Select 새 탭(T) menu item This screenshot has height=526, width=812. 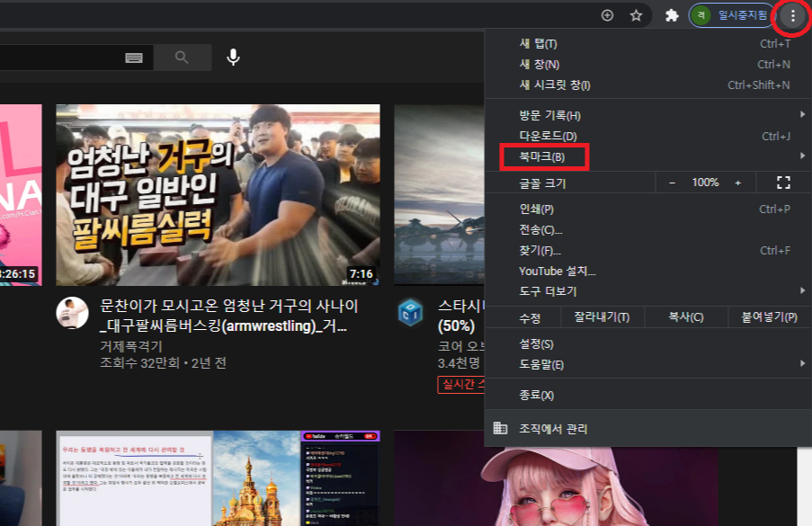click(648, 44)
